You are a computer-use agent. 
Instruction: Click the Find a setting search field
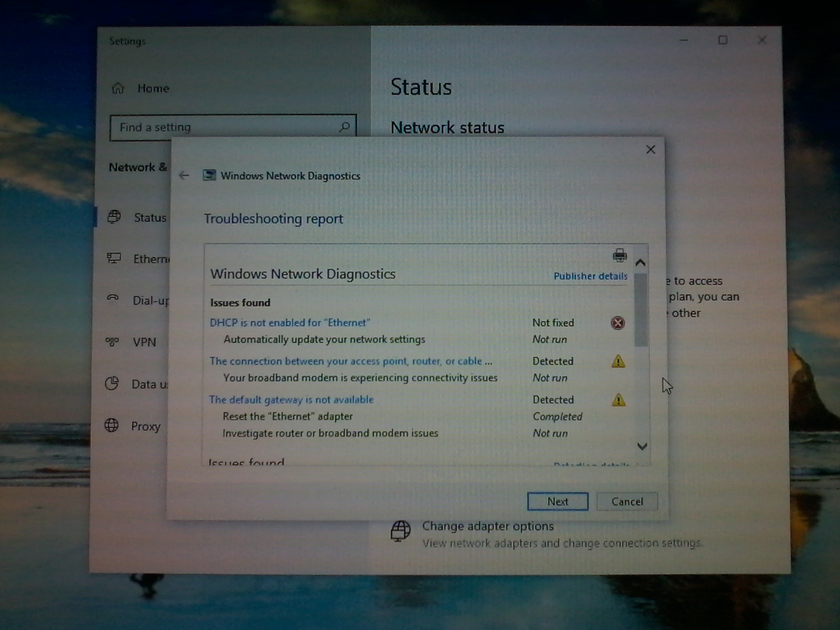click(233, 127)
